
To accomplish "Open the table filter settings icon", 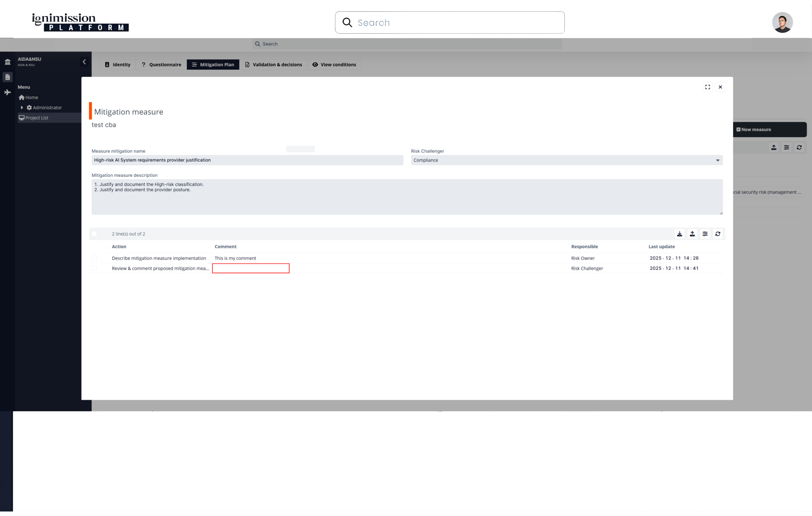I will (705, 234).
